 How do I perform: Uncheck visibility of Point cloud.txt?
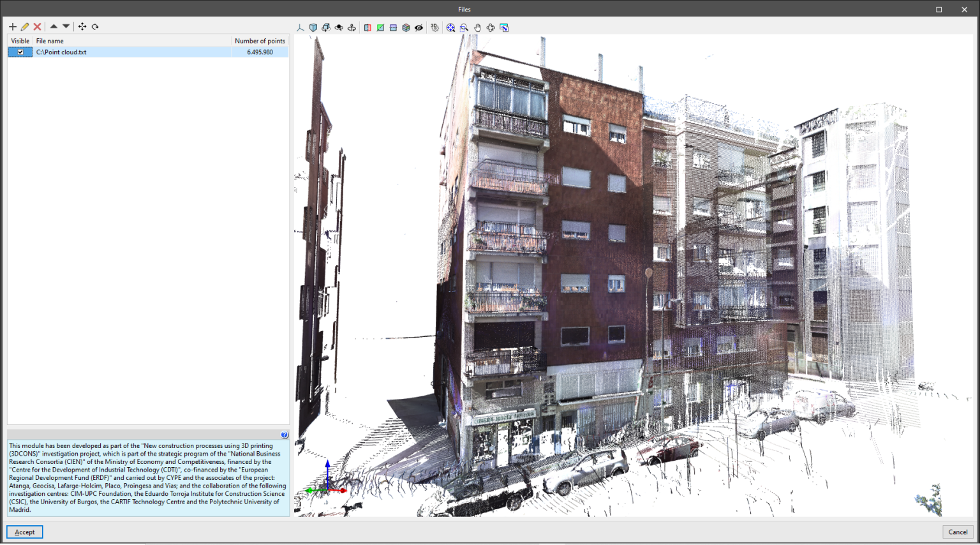pyautogui.click(x=20, y=52)
